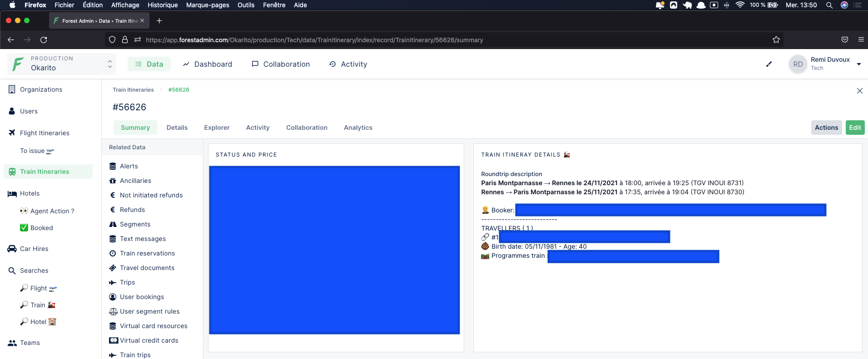This screenshot has height=359, width=868.
Task: Open the Fichier menu
Action: click(64, 5)
